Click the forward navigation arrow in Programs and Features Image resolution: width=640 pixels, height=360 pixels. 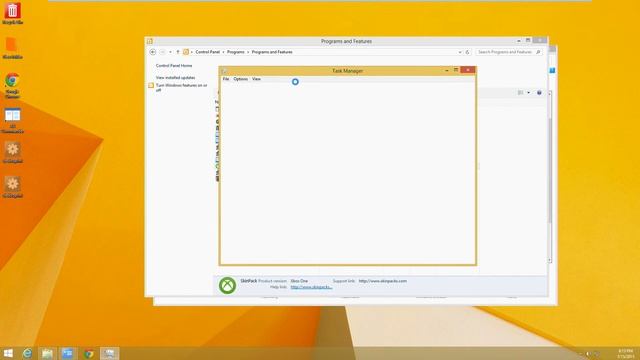pos(162,52)
